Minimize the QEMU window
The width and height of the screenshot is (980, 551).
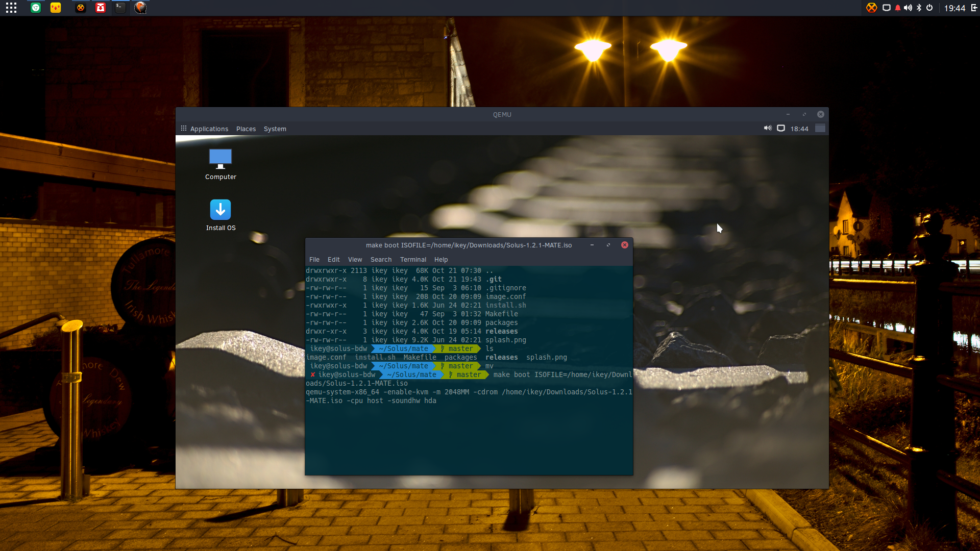pos(788,114)
